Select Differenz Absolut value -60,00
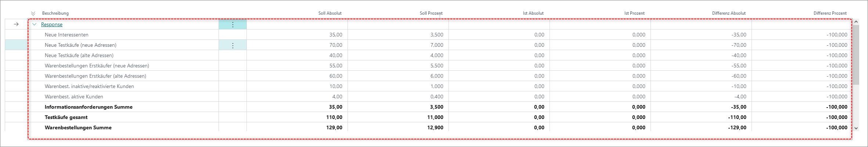This screenshot has width=868, height=147. click(x=701, y=76)
